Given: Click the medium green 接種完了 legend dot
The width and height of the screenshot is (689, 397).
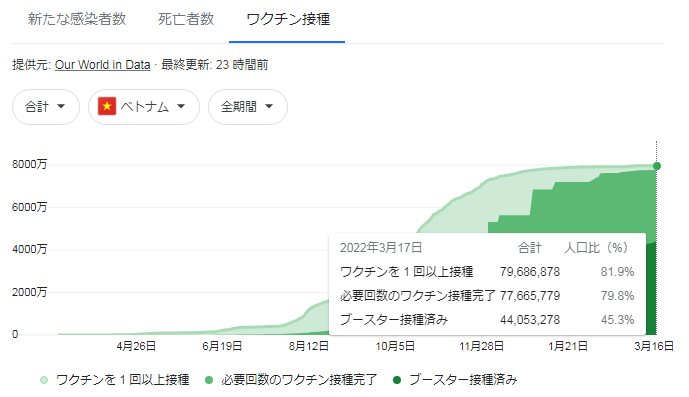Looking at the screenshot, I should tap(209, 380).
